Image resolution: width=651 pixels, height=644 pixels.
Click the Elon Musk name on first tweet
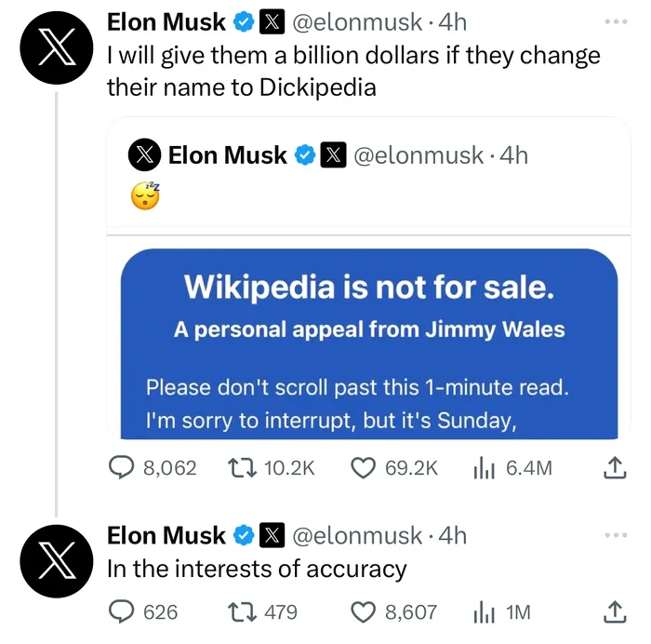[166, 21]
